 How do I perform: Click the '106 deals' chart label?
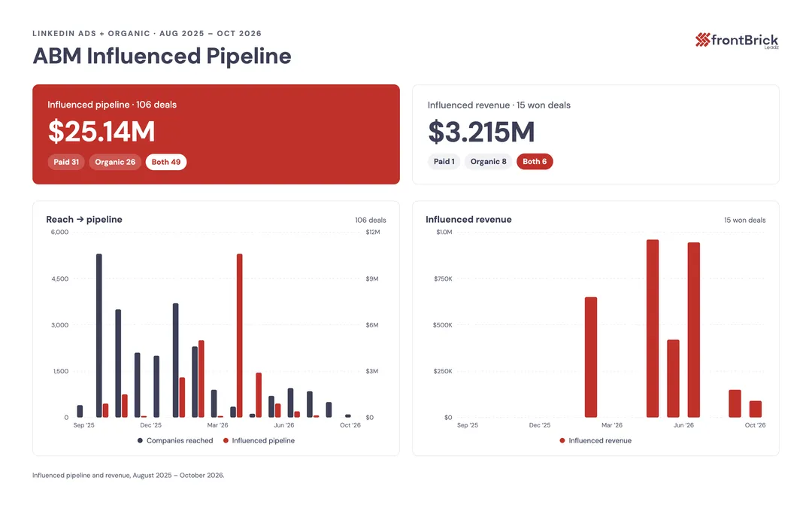(370, 221)
